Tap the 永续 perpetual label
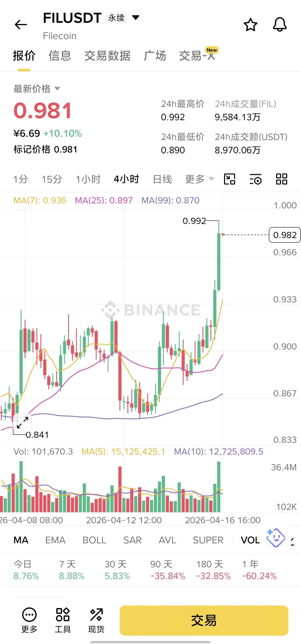This screenshot has height=644, width=301. 116,17
